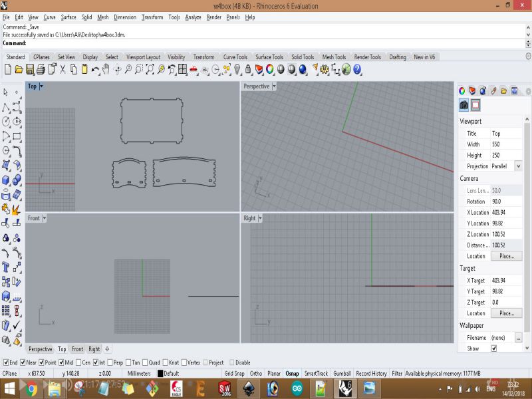Screen dimensions: 532x399
Task: Open the Projection Parallel dropdown
Action: 519,166
